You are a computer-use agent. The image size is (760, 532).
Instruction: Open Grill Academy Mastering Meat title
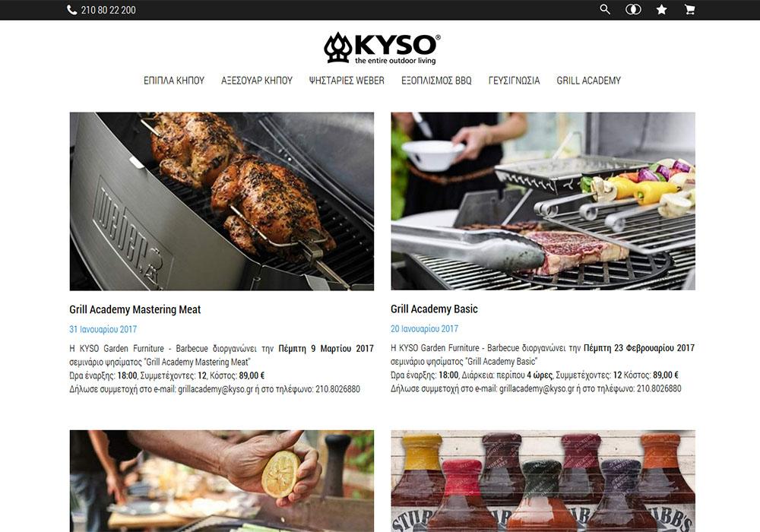(x=135, y=309)
